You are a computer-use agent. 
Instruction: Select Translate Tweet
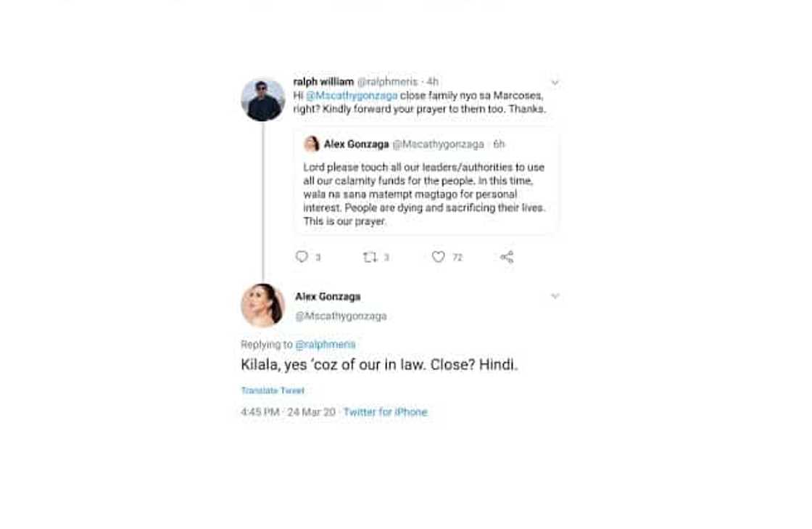point(272,390)
